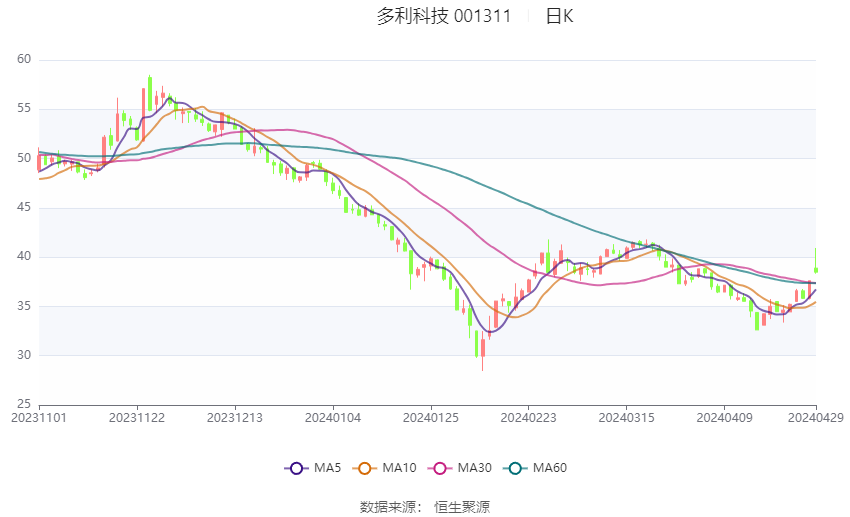
Task: Click the 20240429 final date label
Action: (815, 417)
